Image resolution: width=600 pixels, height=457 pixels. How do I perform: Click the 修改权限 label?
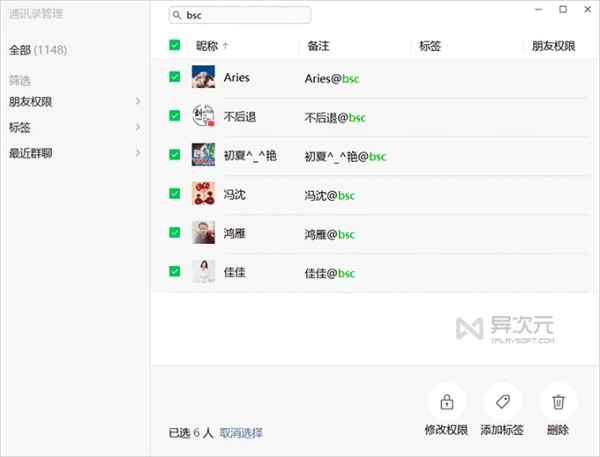[446, 430]
